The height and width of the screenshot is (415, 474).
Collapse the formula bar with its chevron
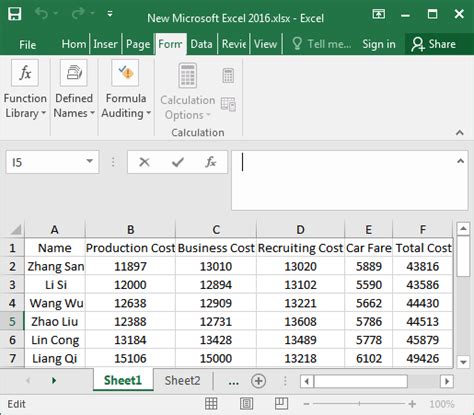(461, 161)
